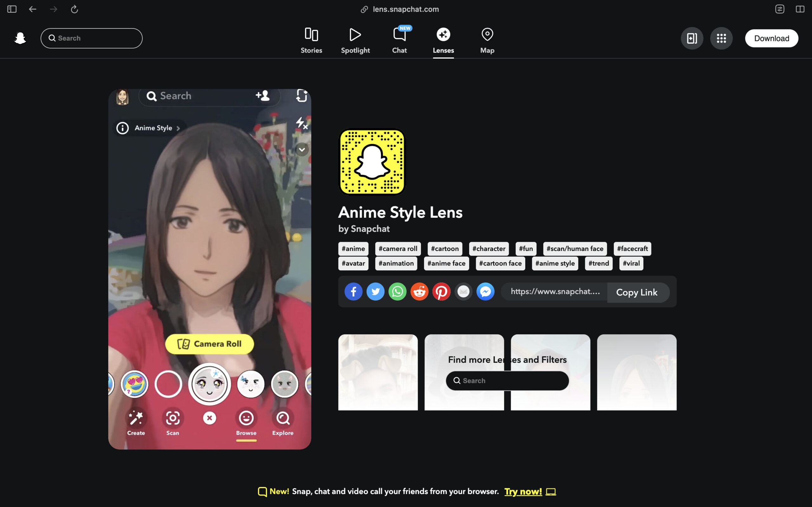Viewport: 812px width, 507px height.
Task: Open the Map navigation icon
Action: (487, 38)
